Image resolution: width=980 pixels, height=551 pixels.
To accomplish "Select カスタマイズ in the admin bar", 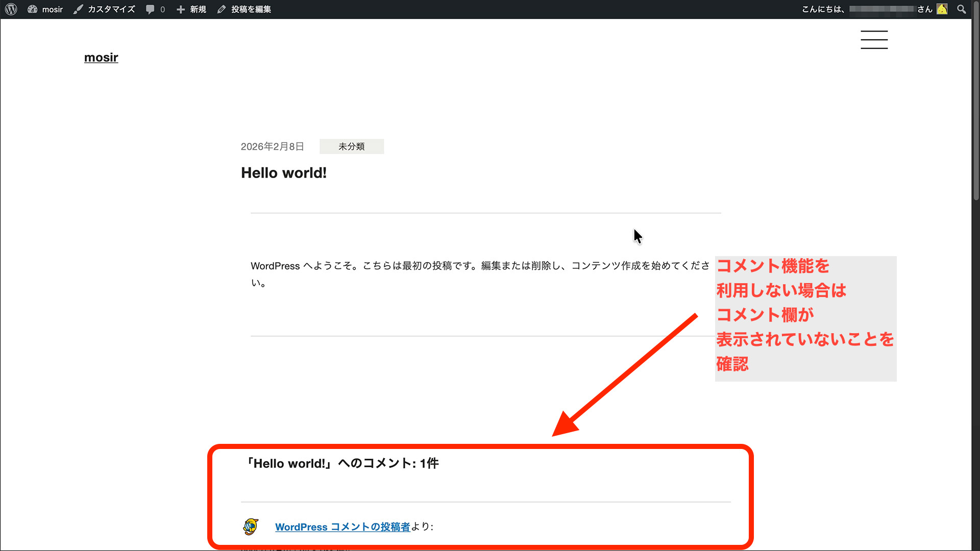I will pos(111,9).
